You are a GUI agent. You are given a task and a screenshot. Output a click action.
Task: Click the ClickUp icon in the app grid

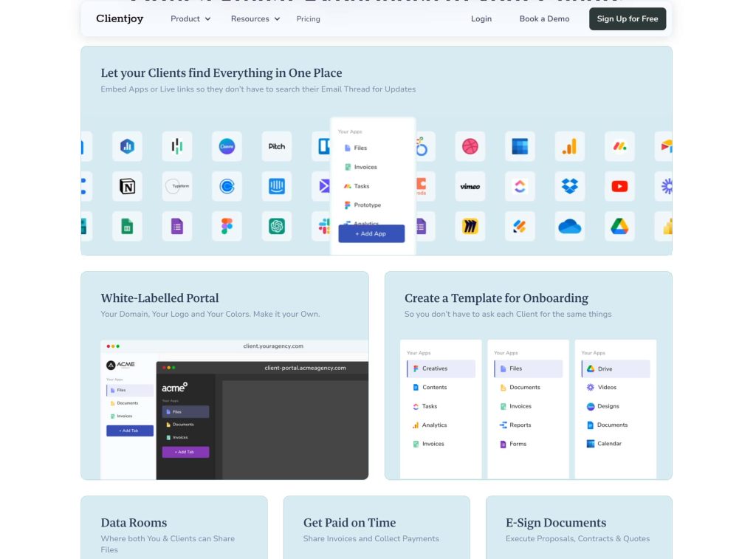(520, 186)
